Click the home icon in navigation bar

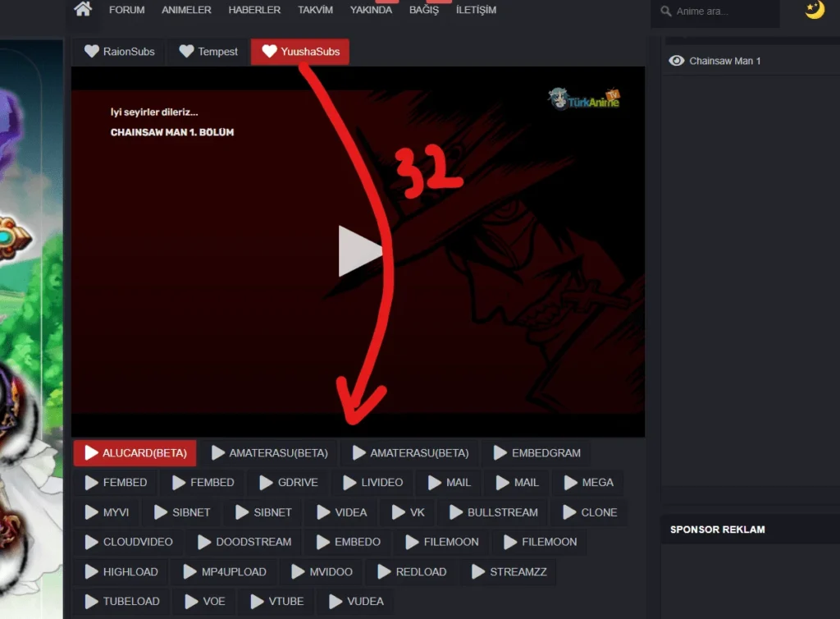point(83,9)
